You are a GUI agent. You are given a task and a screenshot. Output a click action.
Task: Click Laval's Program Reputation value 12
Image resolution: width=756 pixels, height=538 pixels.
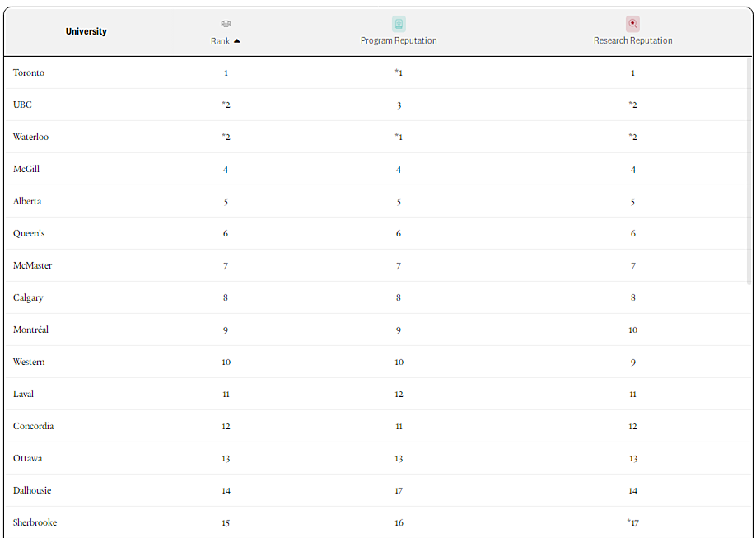(x=399, y=394)
